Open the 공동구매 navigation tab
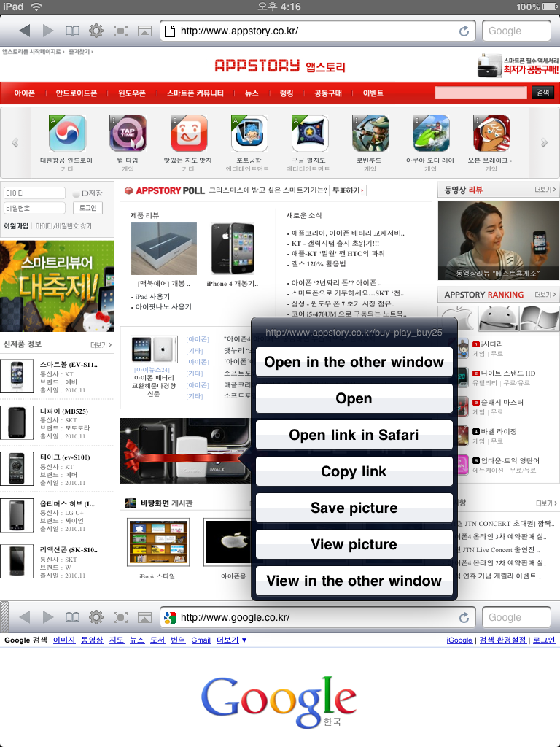 (327, 93)
